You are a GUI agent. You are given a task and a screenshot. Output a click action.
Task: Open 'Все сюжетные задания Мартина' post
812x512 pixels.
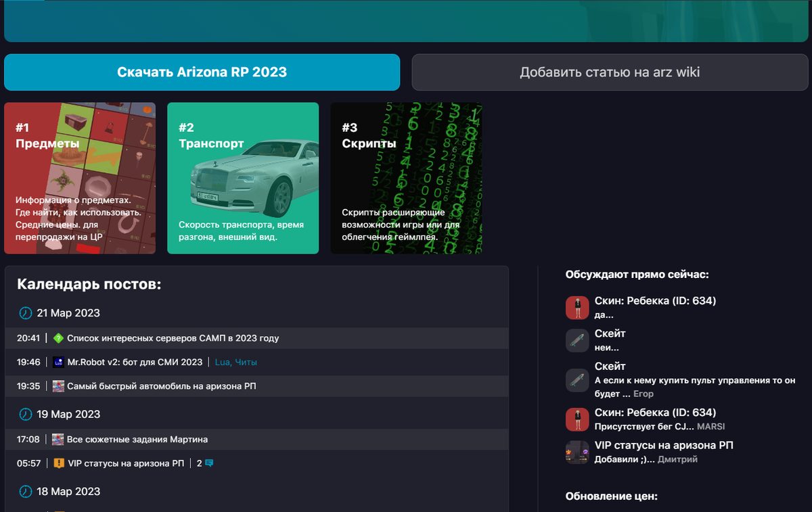point(137,439)
